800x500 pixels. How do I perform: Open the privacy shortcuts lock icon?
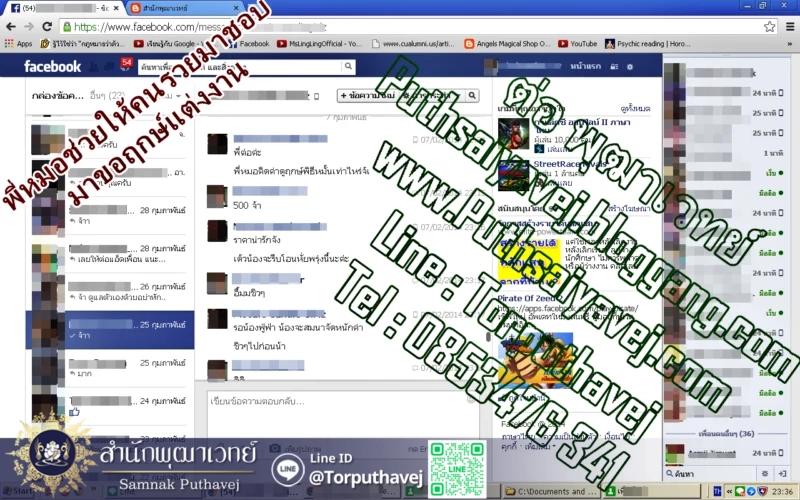click(x=614, y=66)
